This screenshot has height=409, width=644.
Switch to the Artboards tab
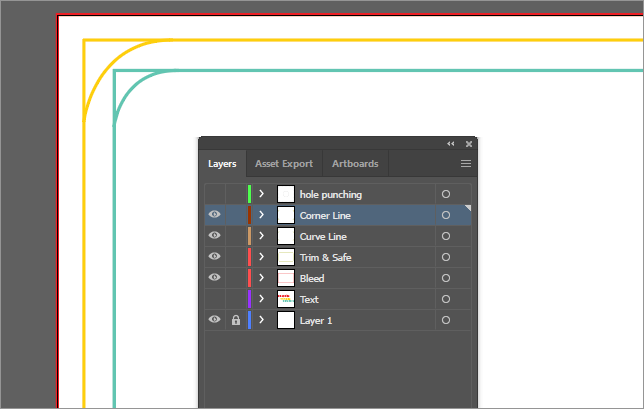[355, 164]
